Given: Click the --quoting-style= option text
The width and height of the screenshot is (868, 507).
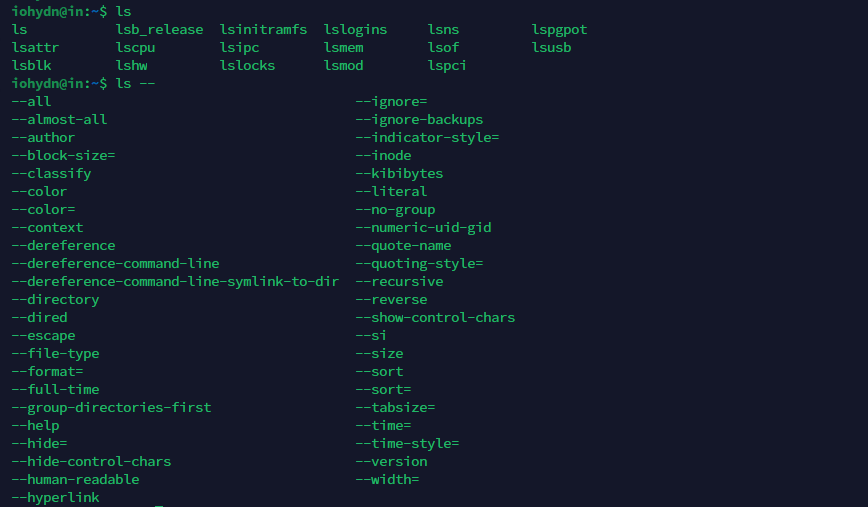Looking at the screenshot, I should point(419,264).
